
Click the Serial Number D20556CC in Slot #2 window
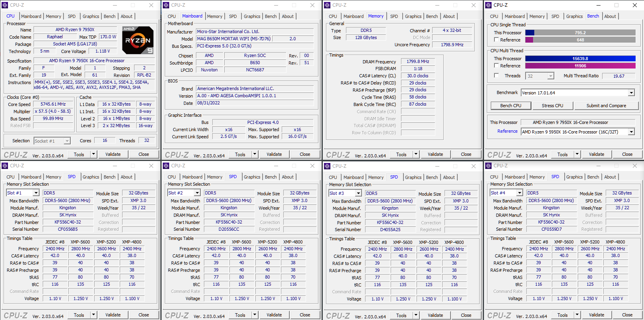229,229
